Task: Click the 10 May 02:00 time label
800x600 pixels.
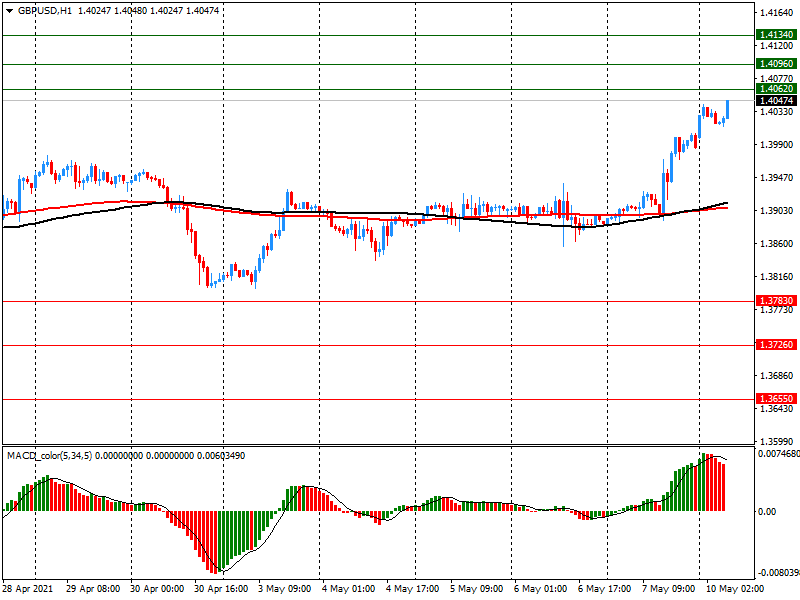Action: [x=730, y=589]
